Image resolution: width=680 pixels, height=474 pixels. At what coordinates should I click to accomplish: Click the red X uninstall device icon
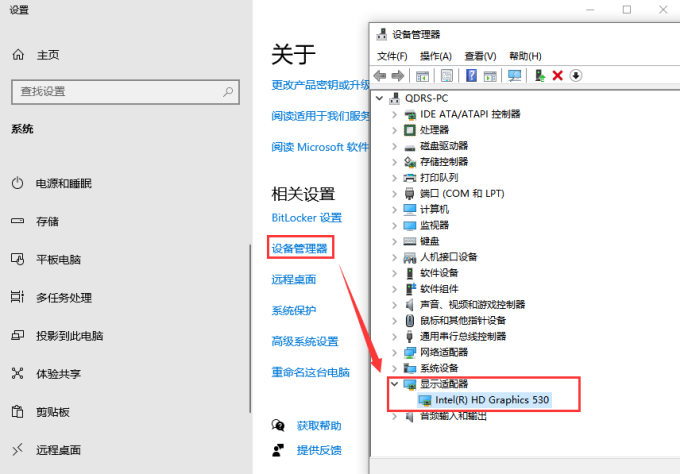[558, 76]
